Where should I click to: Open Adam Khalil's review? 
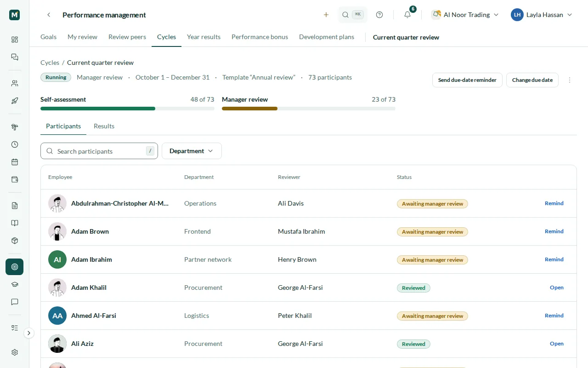pos(557,287)
